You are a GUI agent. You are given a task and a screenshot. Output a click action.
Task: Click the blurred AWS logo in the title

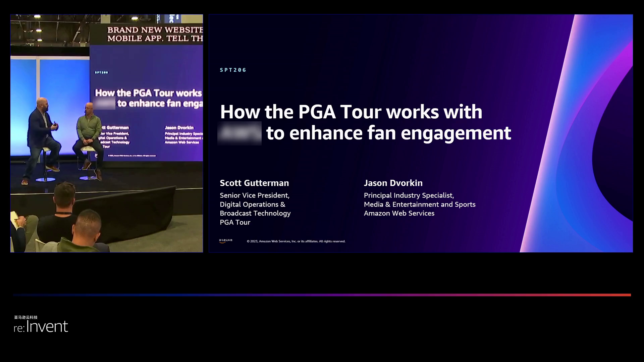point(240,133)
